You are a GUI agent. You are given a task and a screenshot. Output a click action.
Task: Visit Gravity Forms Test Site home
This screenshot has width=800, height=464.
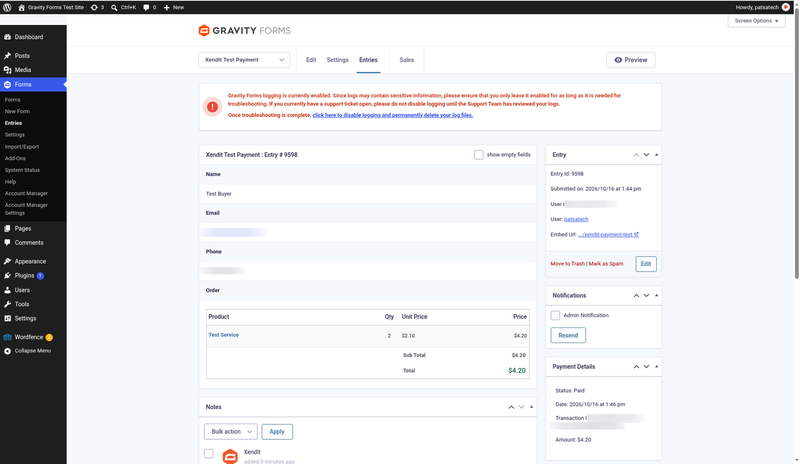point(51,7)
